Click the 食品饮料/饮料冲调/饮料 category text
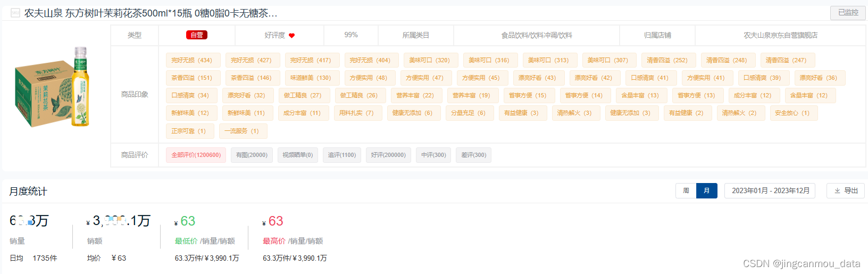This screenshot has width=868, height=274. 537,35
